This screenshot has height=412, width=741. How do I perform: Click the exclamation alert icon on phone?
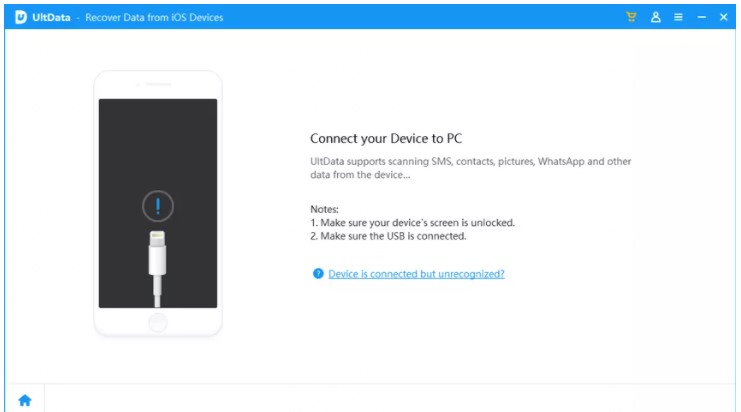pyautogui.click(x=158, y=207)
